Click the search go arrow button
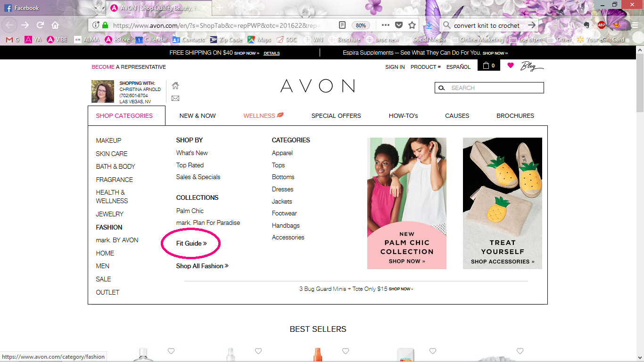 click(x=532, y=25)
